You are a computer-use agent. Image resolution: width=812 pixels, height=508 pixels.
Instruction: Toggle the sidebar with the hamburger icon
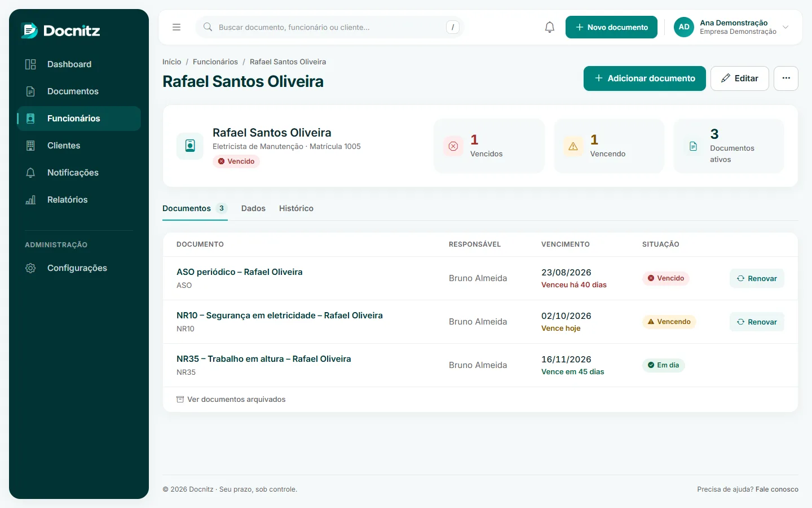[176, 27]
